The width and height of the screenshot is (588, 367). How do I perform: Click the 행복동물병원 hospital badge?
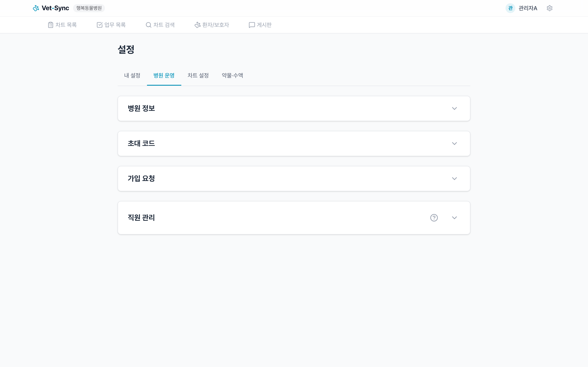pos(89,8)
